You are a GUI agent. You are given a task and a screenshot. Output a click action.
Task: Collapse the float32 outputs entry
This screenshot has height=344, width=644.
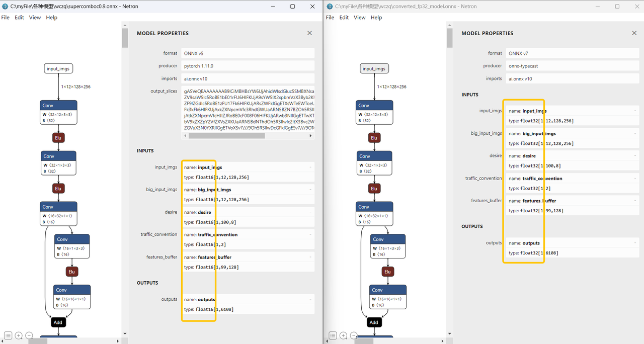(635, 243)
